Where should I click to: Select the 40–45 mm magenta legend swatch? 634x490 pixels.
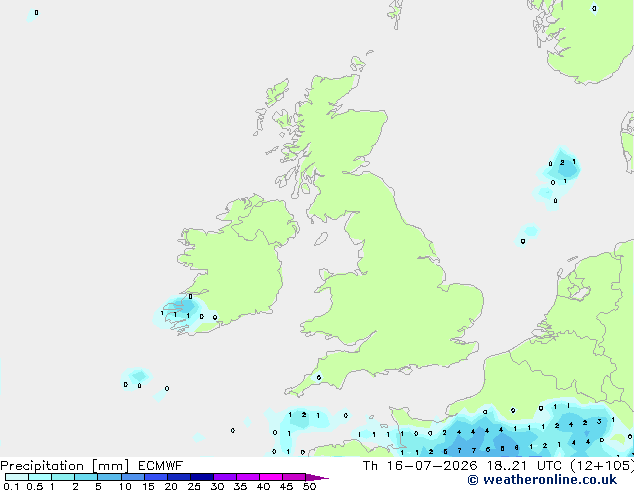[271, 477]
